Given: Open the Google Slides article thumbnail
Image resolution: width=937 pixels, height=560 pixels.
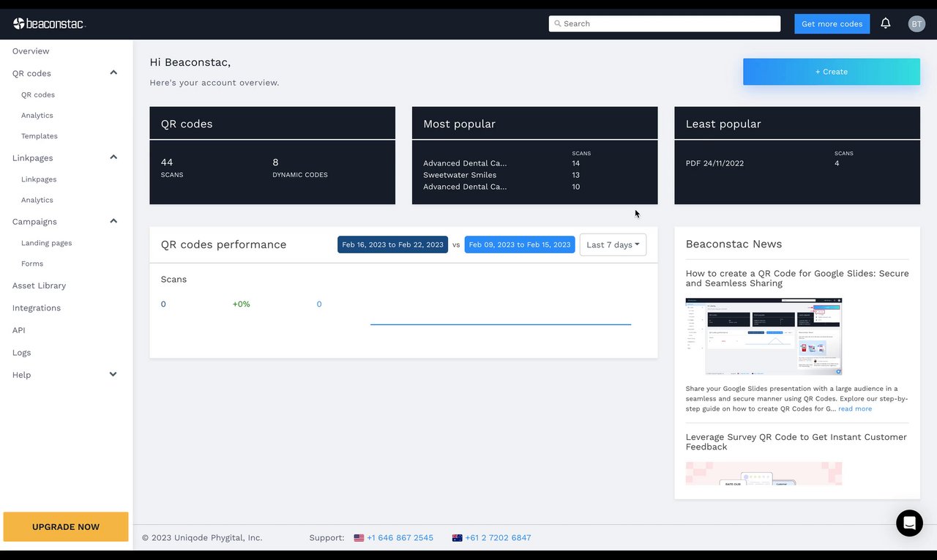Looking at the screenshot, I should pos(764,337).
